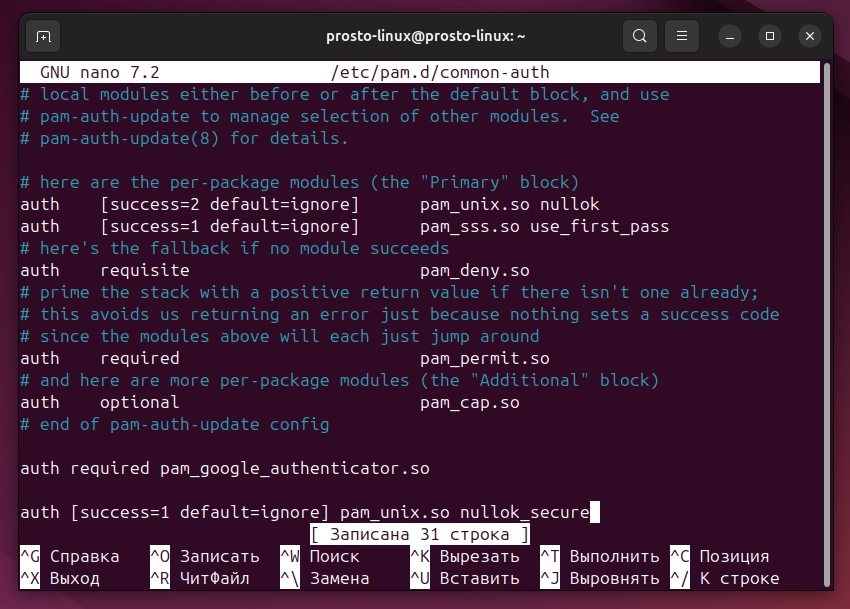Click the ^/ К строке shortcut
The height and width of the screenshot is (609, 850).
click(725, 579)
